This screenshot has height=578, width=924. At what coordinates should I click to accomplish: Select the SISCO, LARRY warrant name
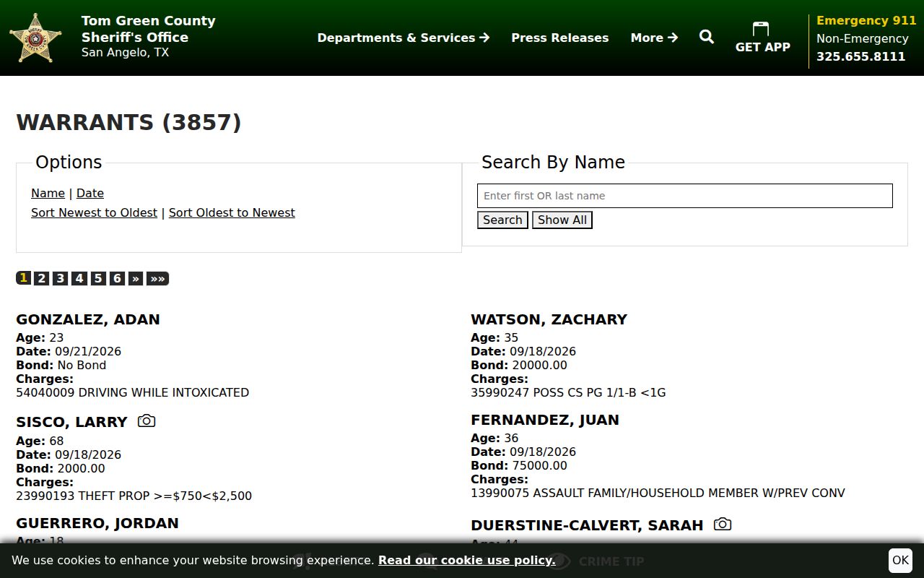coord(71,422)
